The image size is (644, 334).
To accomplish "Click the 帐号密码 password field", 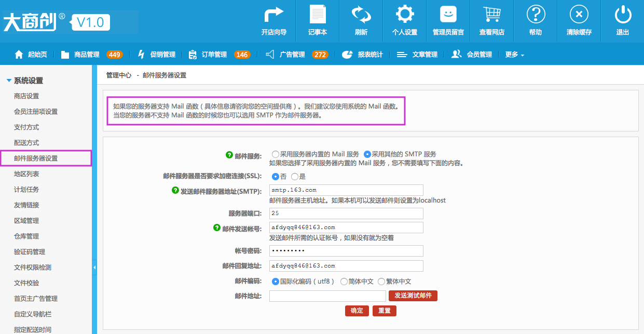I will pyautogui.click(x=346, y=251).
